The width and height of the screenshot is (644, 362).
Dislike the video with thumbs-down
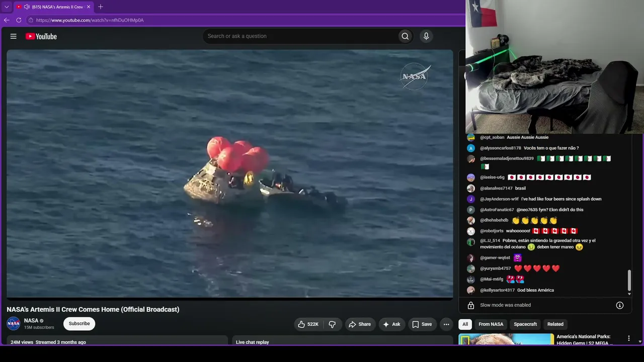tap(332, 324)
